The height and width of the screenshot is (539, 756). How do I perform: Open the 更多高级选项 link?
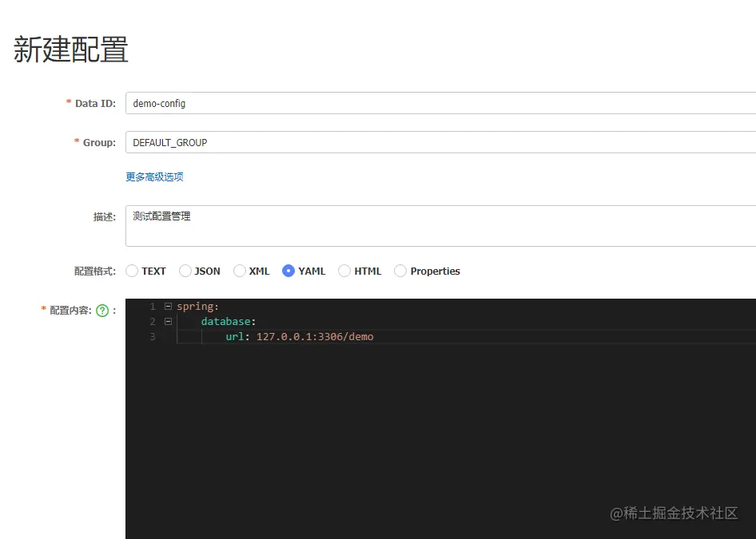(154, 176)
